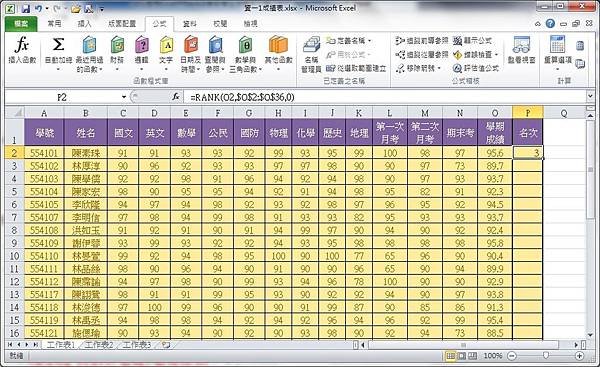
Task: Select the 工作表3 sheet tab
Action: (137, 345)
